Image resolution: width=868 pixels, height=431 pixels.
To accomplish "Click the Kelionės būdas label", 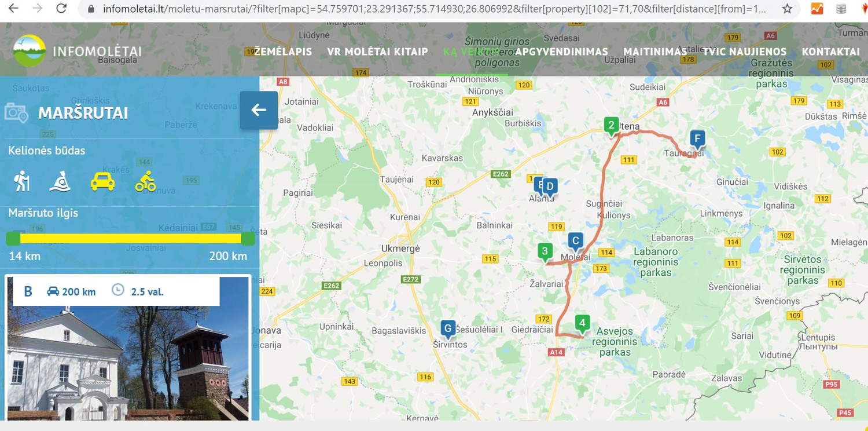I will coord(46,151).
